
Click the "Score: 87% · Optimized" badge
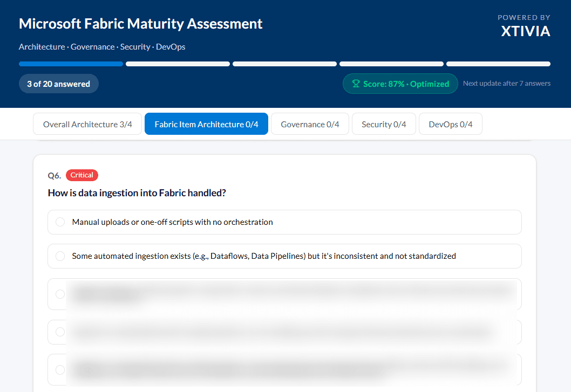point(400,84)
